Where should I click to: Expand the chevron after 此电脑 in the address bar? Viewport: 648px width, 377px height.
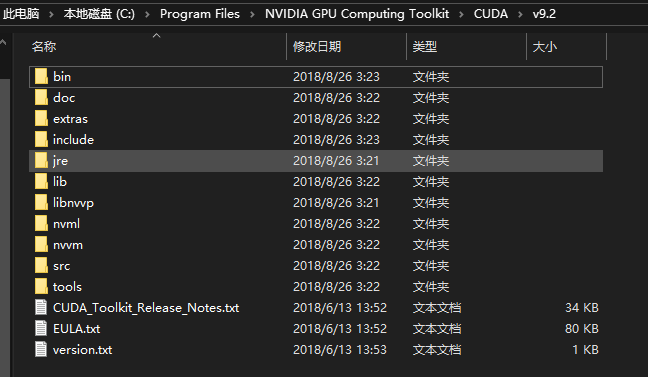click(x=51, y=14)
